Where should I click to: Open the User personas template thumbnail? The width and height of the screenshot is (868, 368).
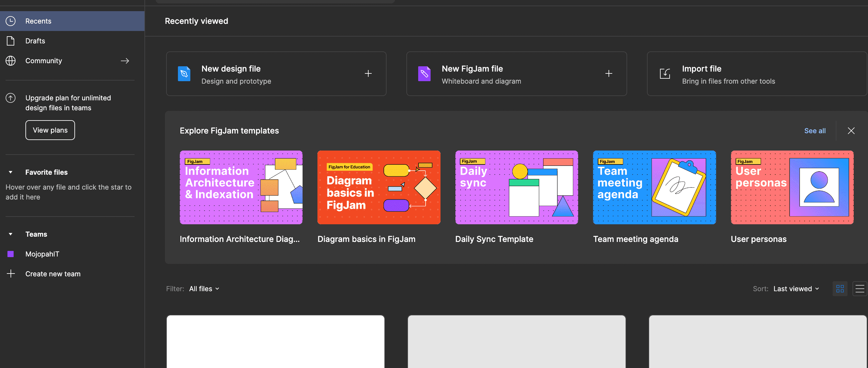tap(792, 187)
